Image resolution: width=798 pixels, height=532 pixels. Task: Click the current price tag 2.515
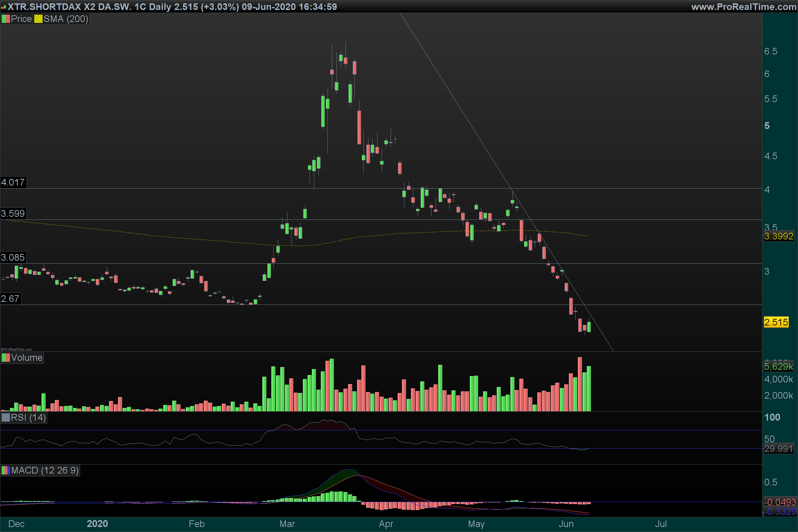coord(776,322)
